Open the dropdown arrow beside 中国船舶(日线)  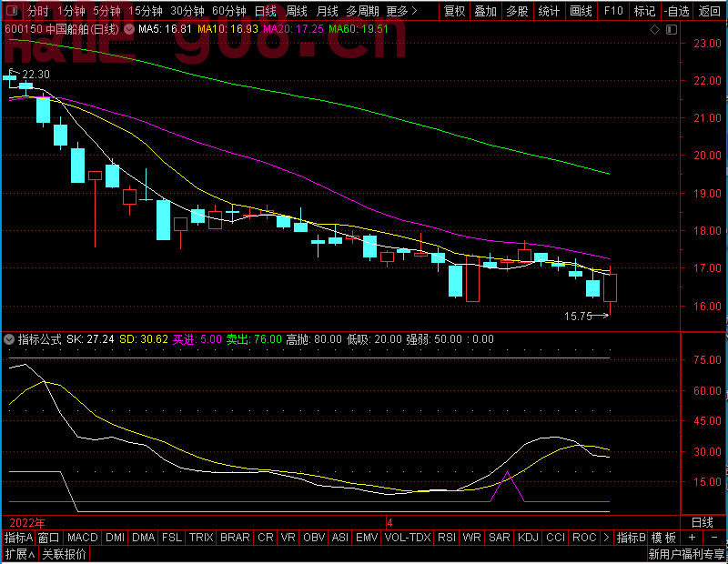click(x=129, y=29)
